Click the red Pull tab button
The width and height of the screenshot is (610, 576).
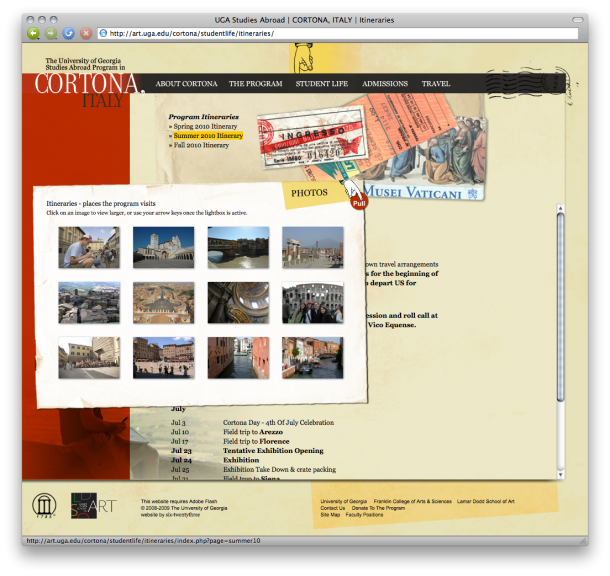tap(359, 203)
